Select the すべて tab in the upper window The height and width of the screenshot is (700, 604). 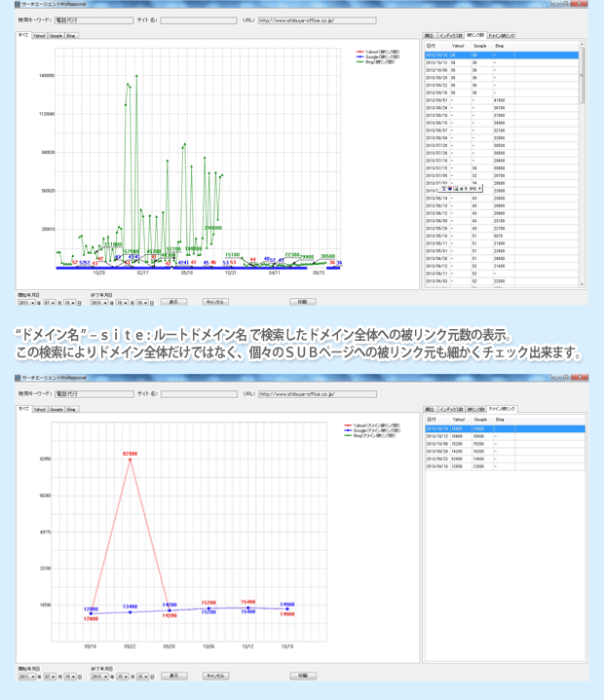(x=23, y=35)
